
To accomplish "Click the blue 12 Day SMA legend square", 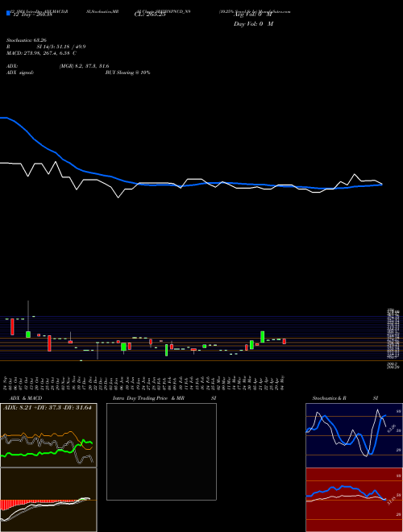I will pos(8,14).
